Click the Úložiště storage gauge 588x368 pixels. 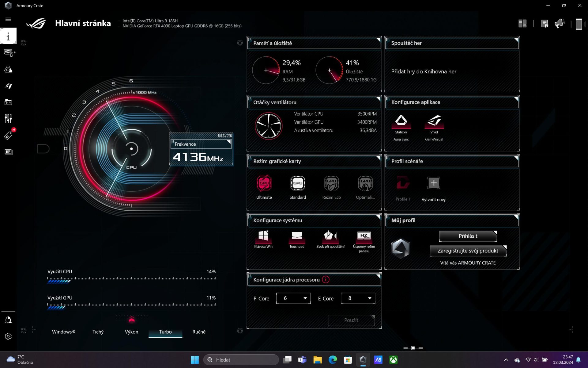329,70
